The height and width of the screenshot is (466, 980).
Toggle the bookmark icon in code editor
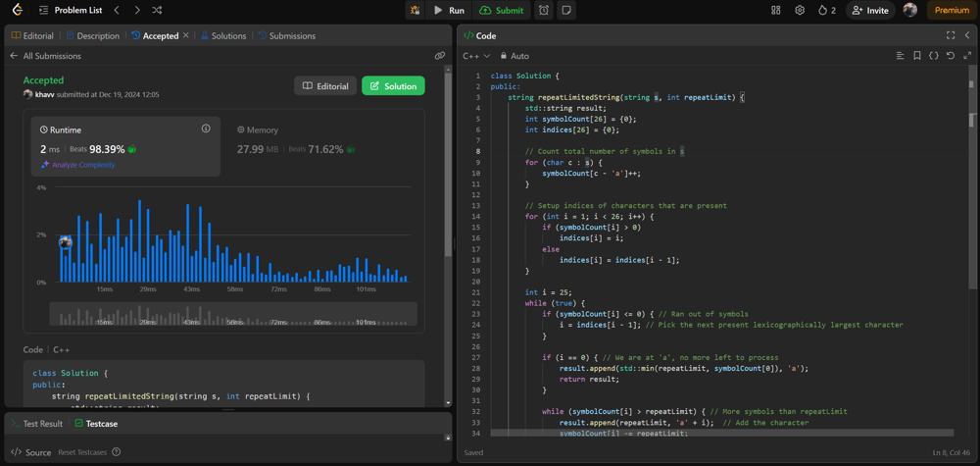click(916, 56)
